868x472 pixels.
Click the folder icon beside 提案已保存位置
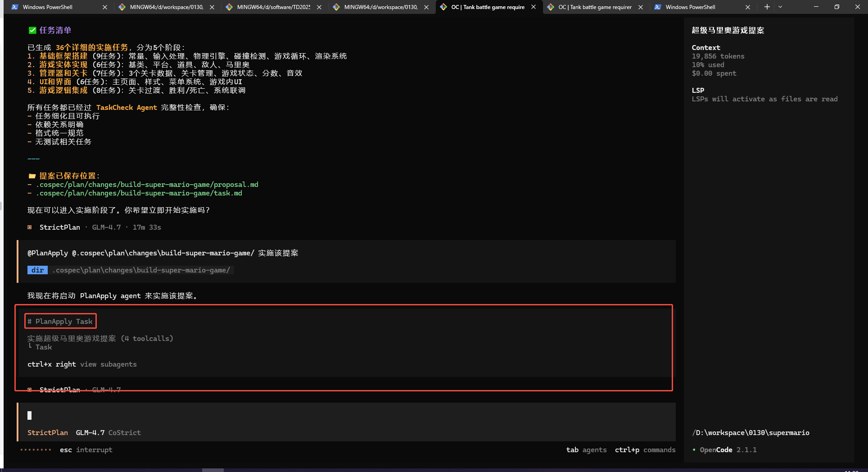pyautogui.click(x=32, y=176)
